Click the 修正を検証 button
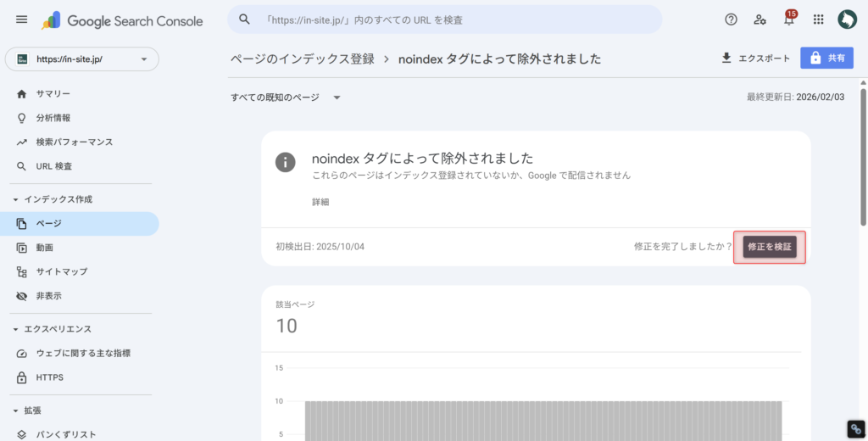The width and height of the screenshot is (868, 441). (x=770, y=247)
